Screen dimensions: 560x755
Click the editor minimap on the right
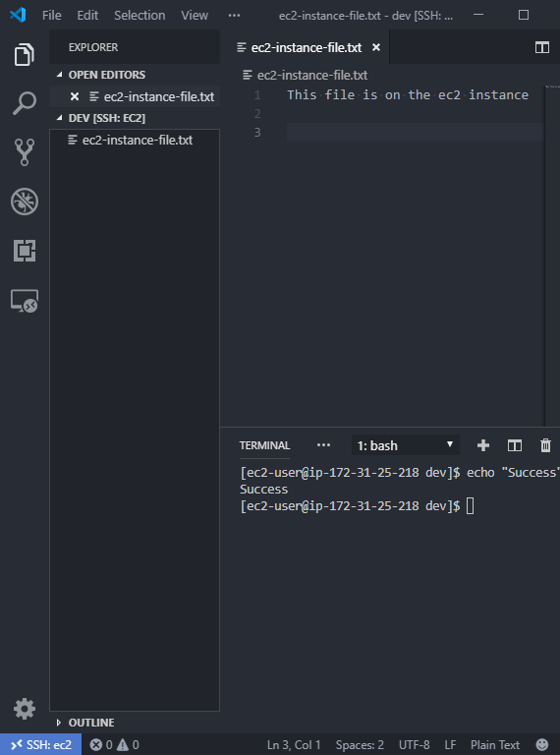click(x=552, y=256)
